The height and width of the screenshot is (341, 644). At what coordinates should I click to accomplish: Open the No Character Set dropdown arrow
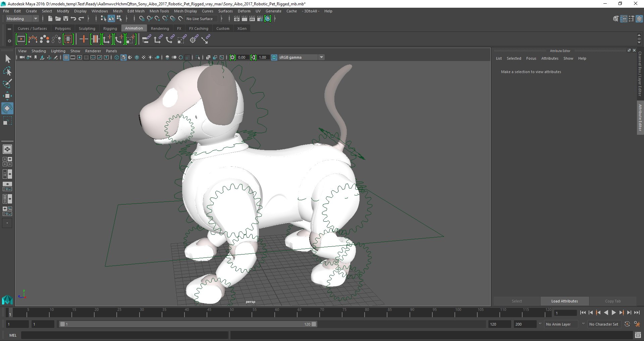tap(583, 324)
